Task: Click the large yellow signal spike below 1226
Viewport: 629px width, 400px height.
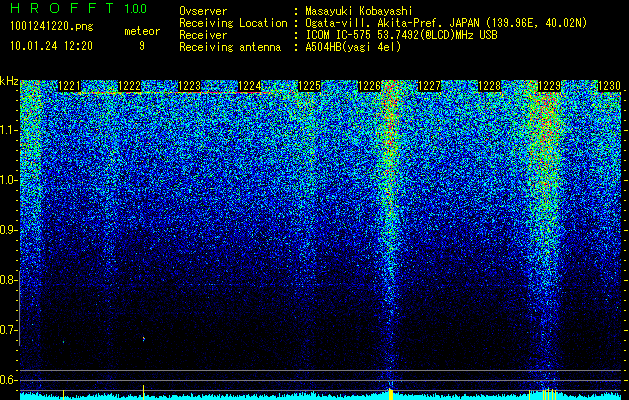Action: (x=391, y=394)
